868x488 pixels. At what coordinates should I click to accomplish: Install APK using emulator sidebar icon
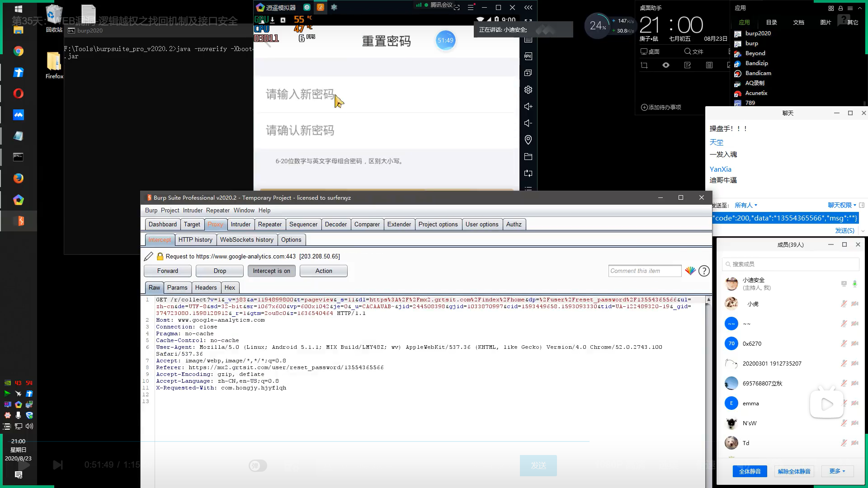pos(528,56)
